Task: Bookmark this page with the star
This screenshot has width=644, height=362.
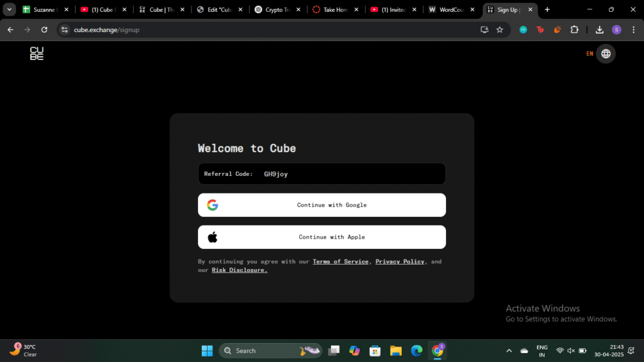Action: coord(500,30)
